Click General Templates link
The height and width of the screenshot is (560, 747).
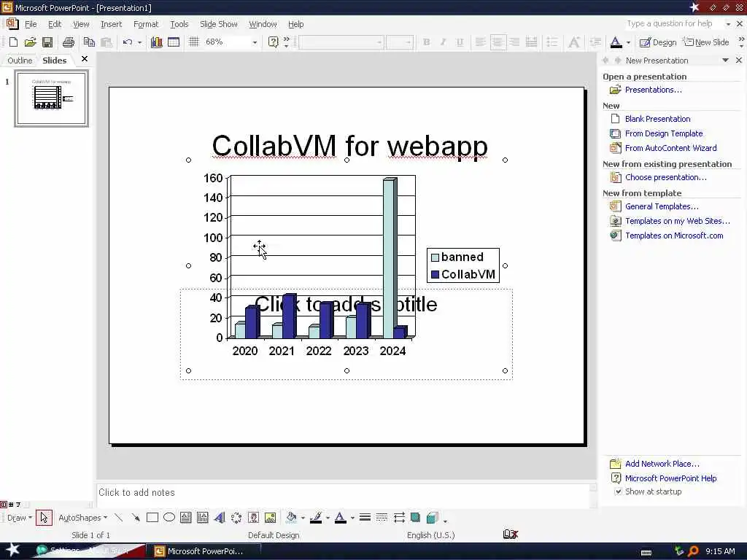click(x=662, y=206)
